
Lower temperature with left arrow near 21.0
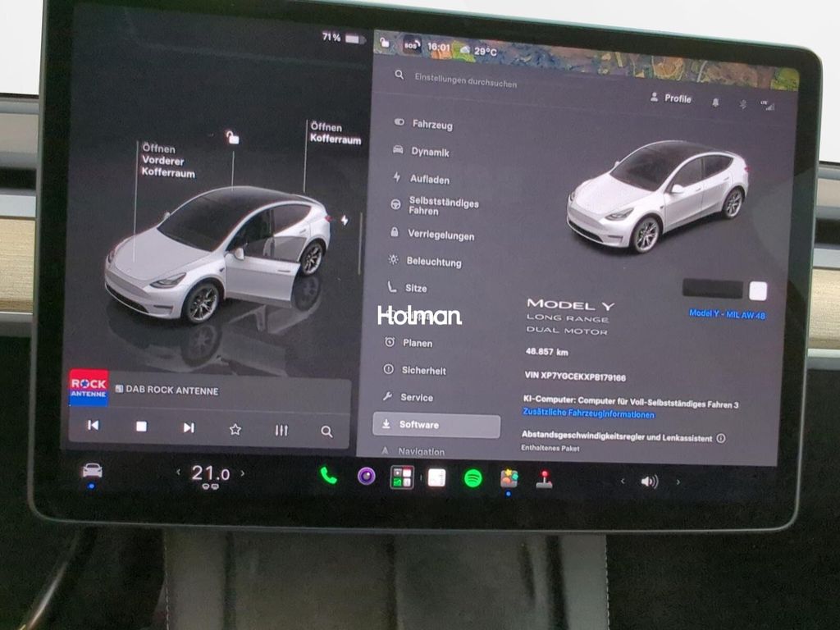click(178, 472)
